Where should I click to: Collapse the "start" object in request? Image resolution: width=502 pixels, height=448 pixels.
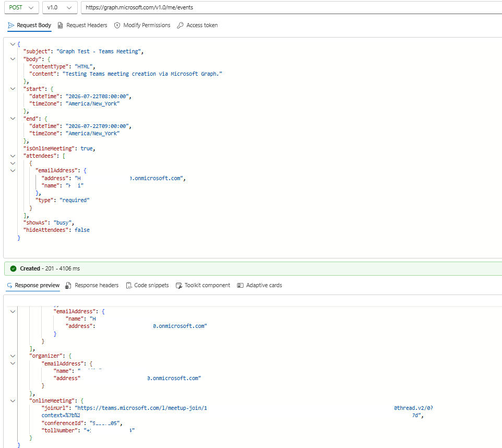[x=13, y=89]
